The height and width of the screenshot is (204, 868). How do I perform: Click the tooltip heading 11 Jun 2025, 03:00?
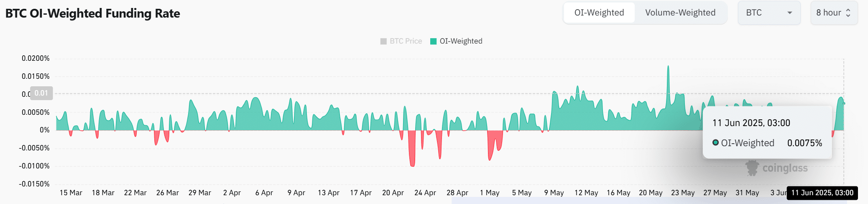[x=751, y=123]
